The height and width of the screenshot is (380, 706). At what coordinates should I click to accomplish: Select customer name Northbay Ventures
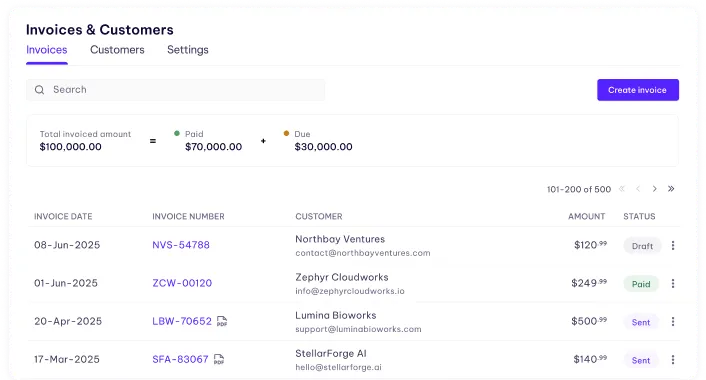point(340,239)
